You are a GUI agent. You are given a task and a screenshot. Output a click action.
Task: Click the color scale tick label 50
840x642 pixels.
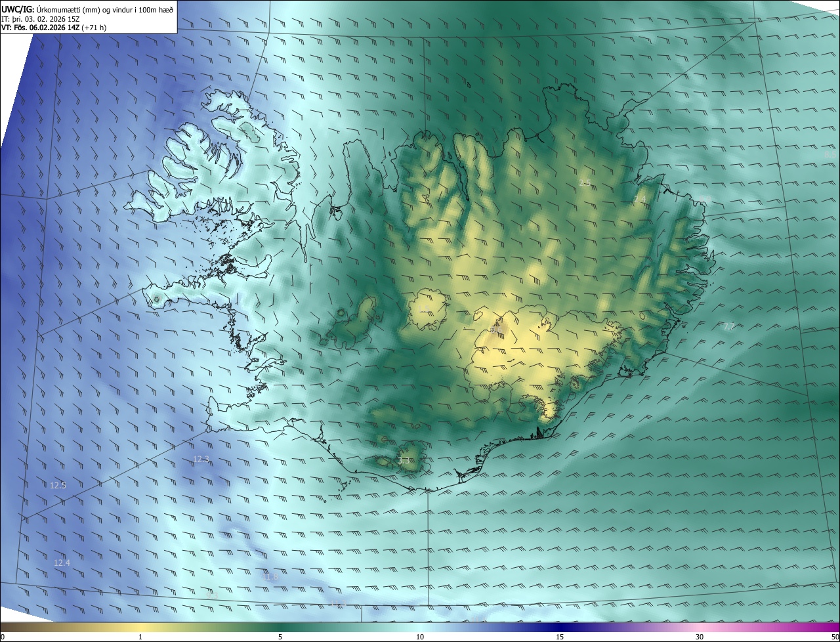pyautogui.click(x=834, y=637)
